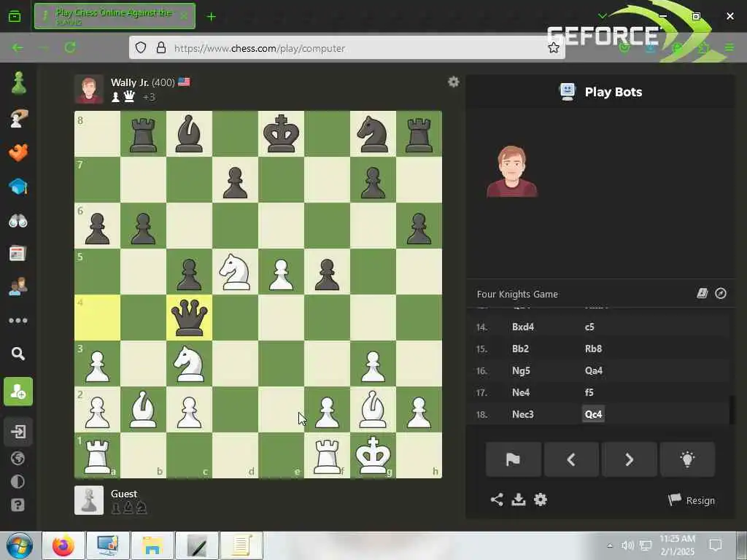Click the site lock icon in address bar
Screen dimensions: 747x560
coord(161,47)
